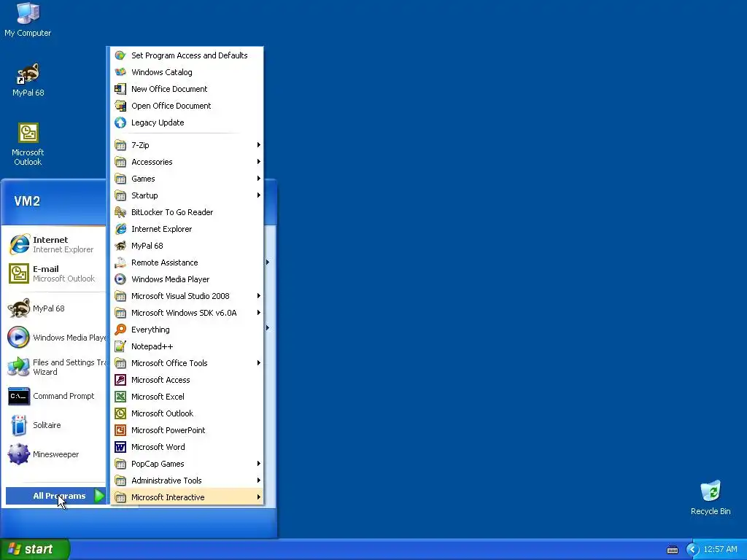Click the Solitaire icon in Start menu

[19, 425]
